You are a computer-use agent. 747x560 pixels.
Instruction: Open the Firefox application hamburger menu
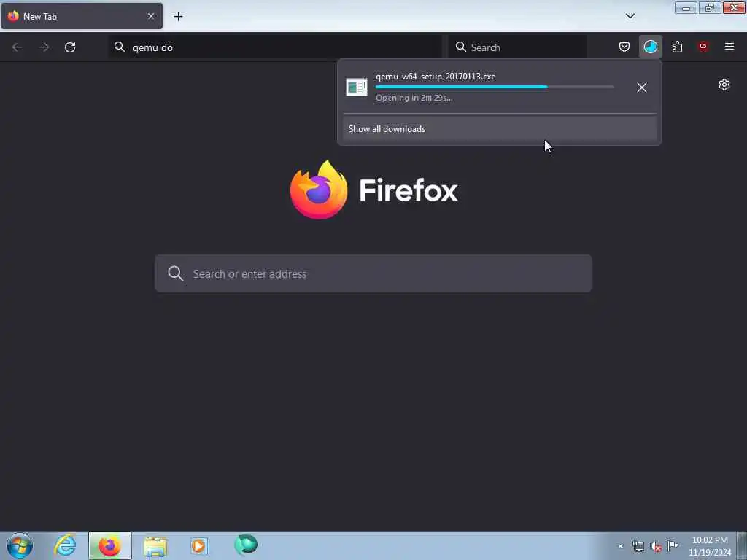pos(729,47)
